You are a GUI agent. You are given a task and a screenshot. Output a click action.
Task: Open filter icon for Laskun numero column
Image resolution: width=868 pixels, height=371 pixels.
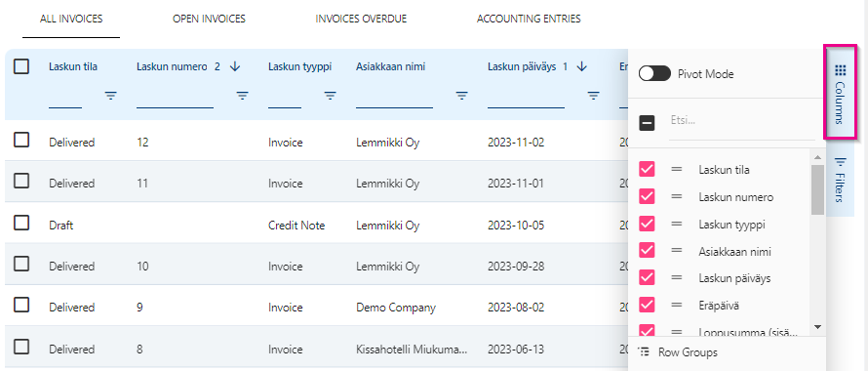click(x=243, y=96)
